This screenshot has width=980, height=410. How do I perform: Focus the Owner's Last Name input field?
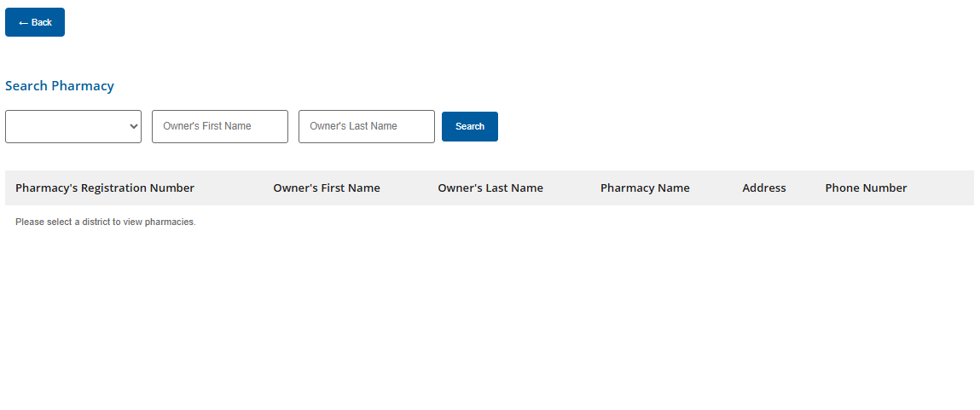[367, 126]
